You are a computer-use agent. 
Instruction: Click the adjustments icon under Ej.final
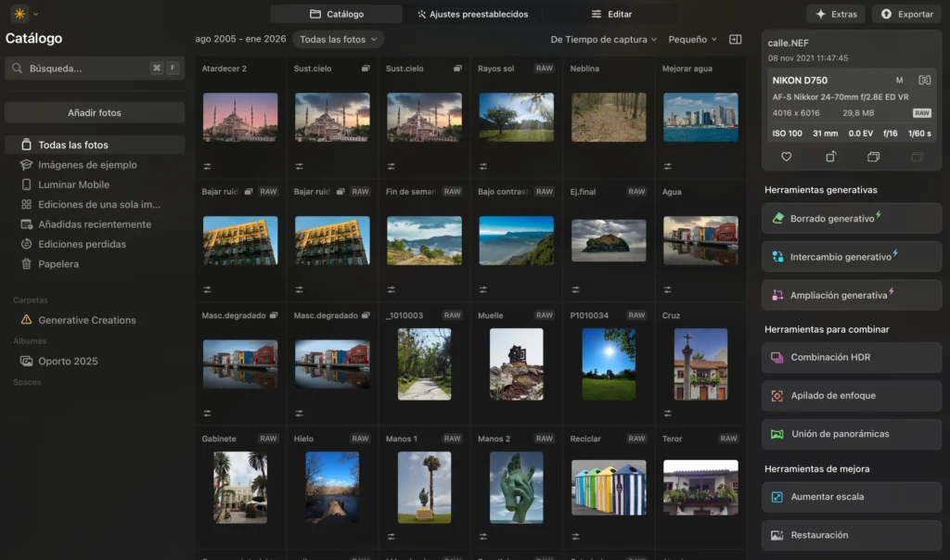coord(575,289)
